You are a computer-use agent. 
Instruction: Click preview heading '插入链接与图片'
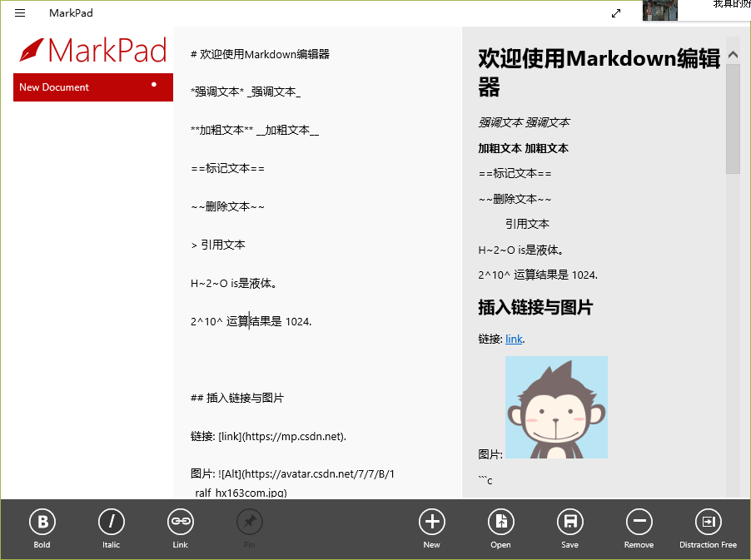(535, 307)
